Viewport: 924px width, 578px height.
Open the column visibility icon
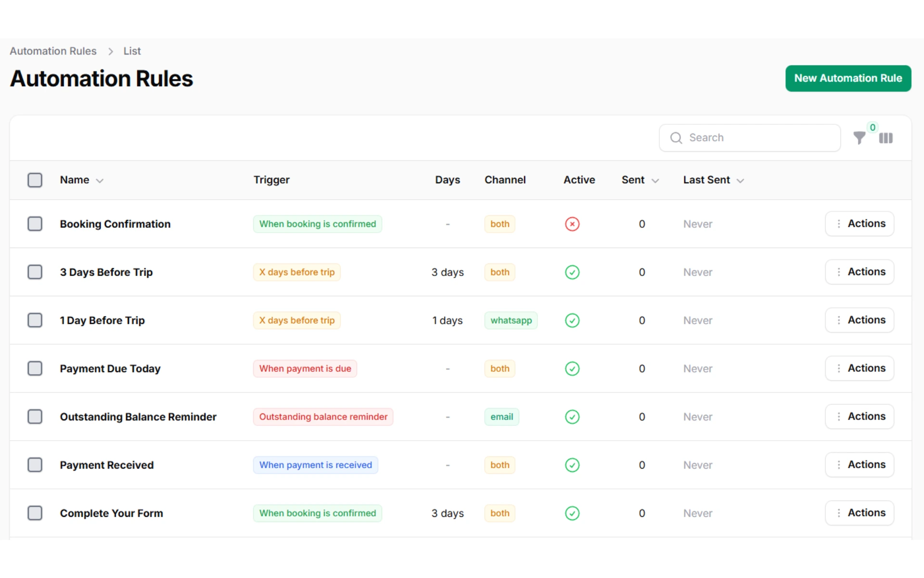[886, 138]
